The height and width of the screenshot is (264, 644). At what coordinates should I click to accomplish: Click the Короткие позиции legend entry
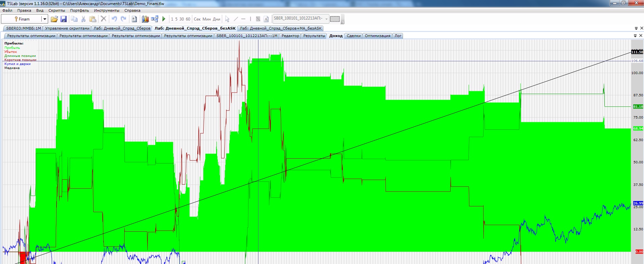pos(20,60)
